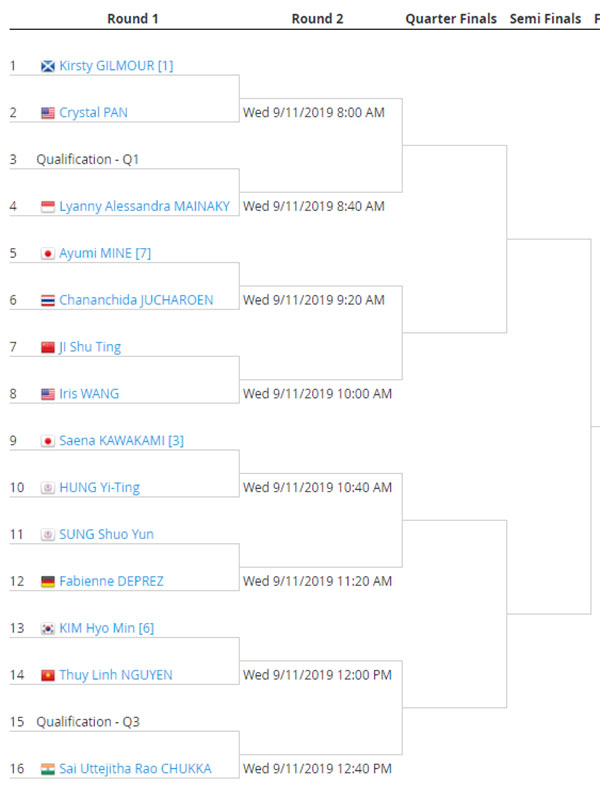Click the Quarter Finals column header
The width and height of the screenshot is (600, 801).
point(451,19)
